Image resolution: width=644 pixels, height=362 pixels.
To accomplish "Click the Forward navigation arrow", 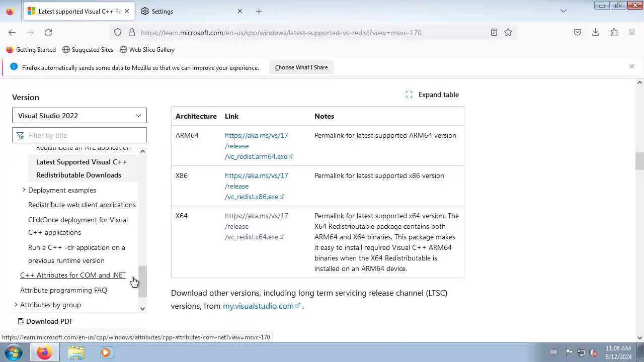I will [x=30, y=33].
